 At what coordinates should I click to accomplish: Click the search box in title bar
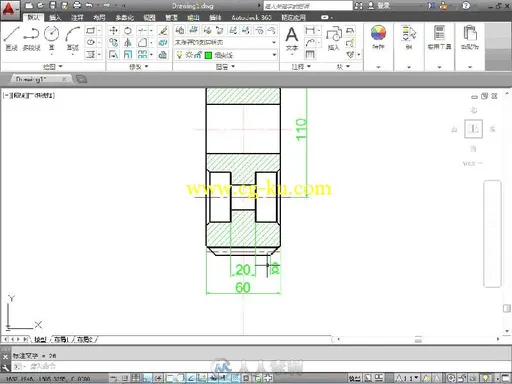pyautogui.click(x=308, y=6)
